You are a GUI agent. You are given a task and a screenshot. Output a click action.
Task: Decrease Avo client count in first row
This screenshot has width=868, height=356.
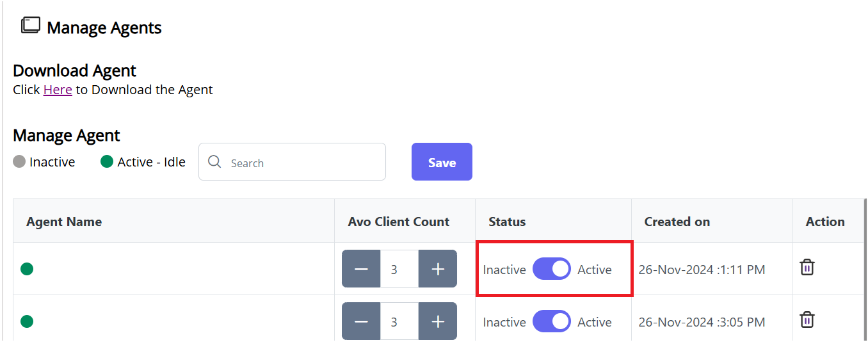coord(361,270)
